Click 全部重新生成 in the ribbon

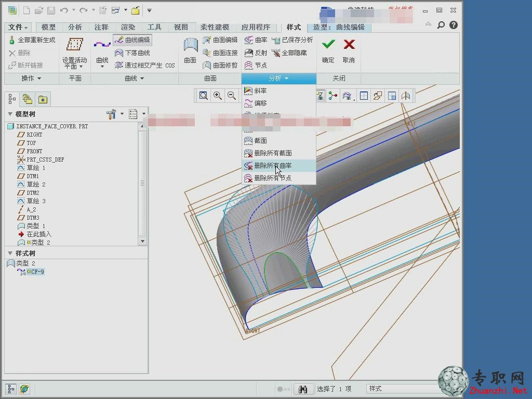tap(32, 40)
